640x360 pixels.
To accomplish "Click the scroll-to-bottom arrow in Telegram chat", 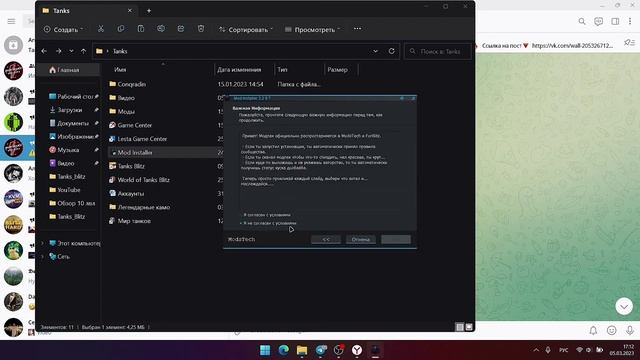I will point(624,306).
